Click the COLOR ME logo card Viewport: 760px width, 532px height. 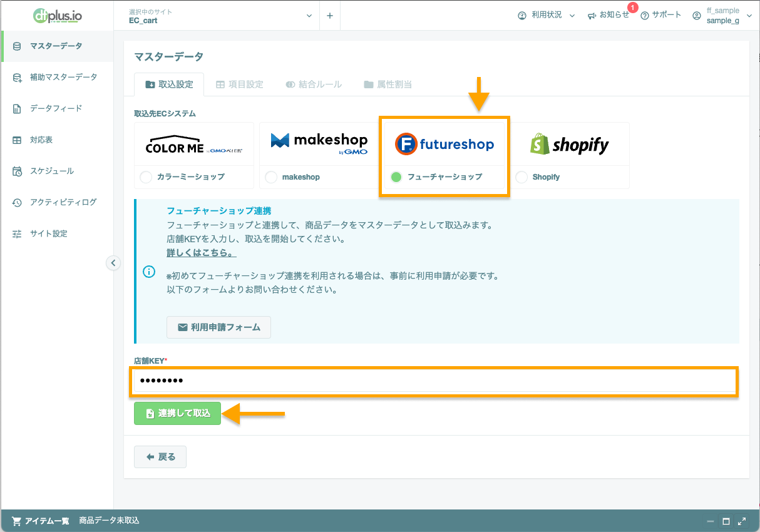click(194, 145)
